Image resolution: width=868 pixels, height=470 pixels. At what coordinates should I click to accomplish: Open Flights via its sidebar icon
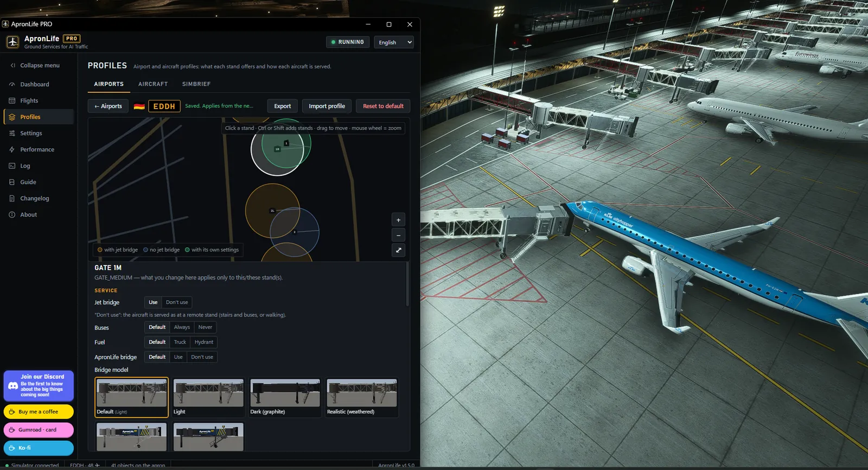tap(12, 101)
